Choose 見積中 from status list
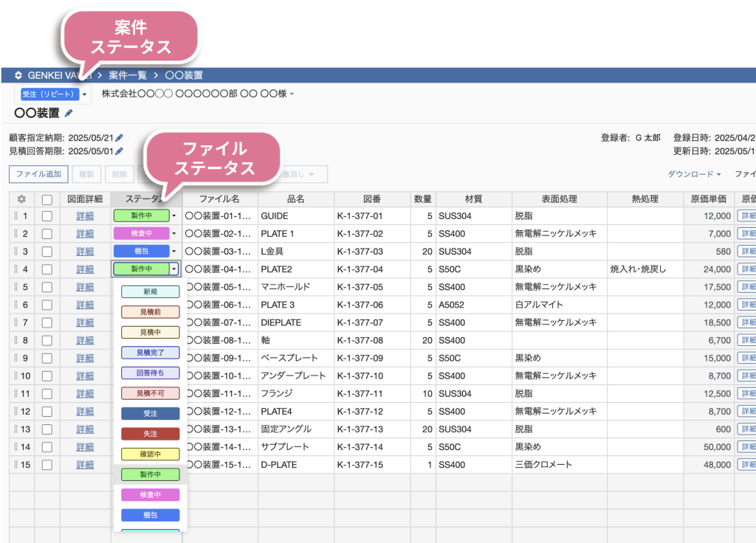The height and width of the screenshot is (543, 756). point(151,332)
